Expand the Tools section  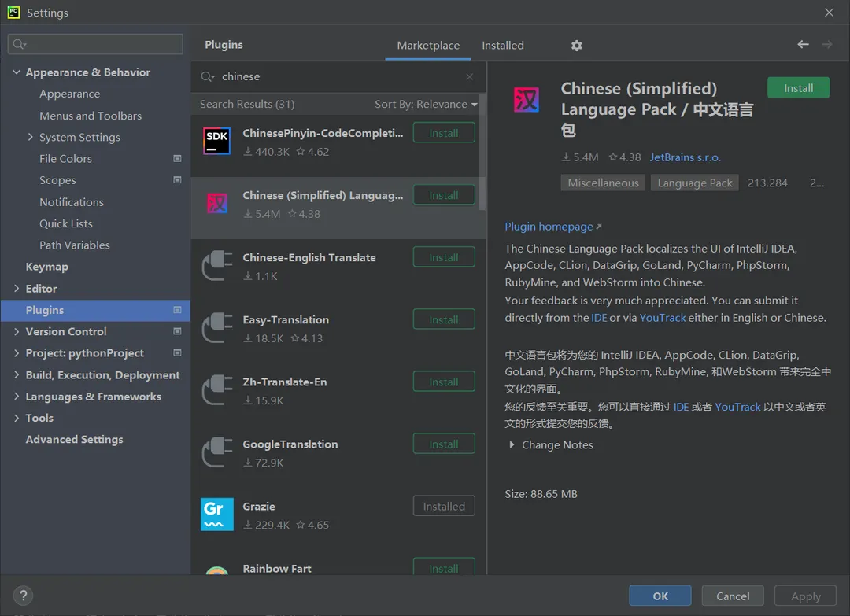(17, 418)
